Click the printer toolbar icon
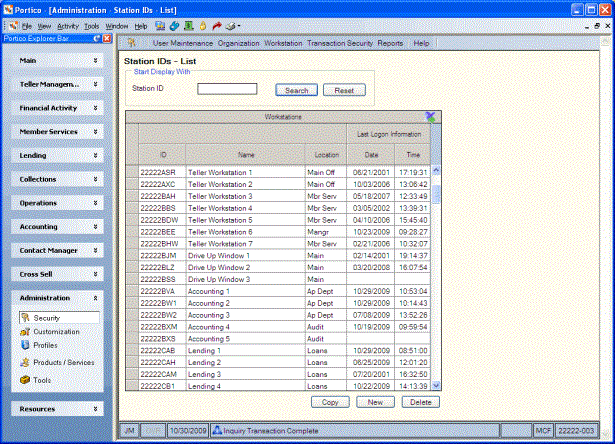 [231, 26]
